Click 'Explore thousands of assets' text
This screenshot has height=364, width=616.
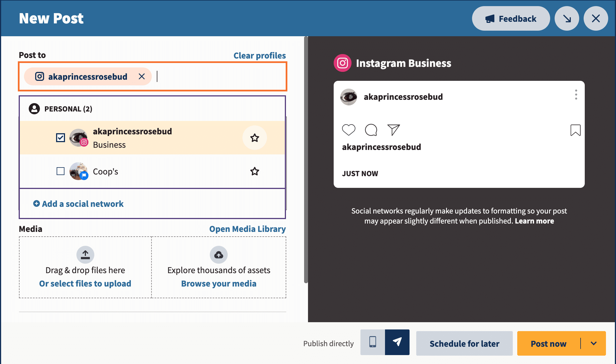click(x=219, y=270)
